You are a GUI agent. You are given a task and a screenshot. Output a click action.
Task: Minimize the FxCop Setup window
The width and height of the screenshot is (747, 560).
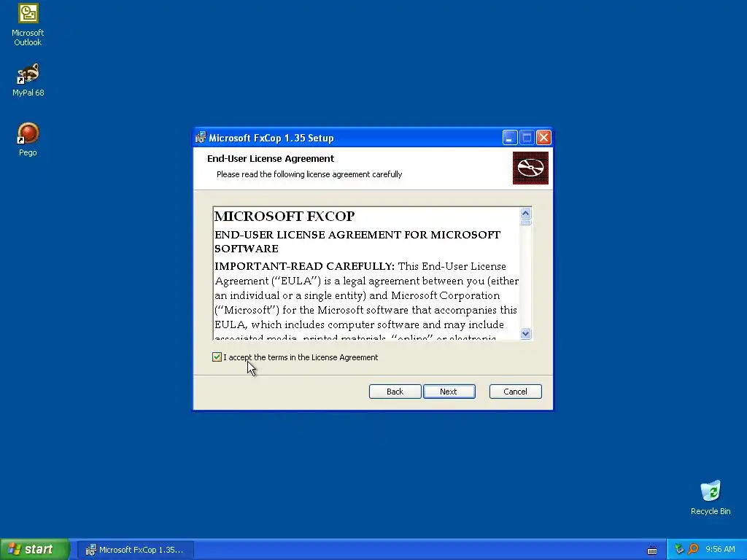510,138
